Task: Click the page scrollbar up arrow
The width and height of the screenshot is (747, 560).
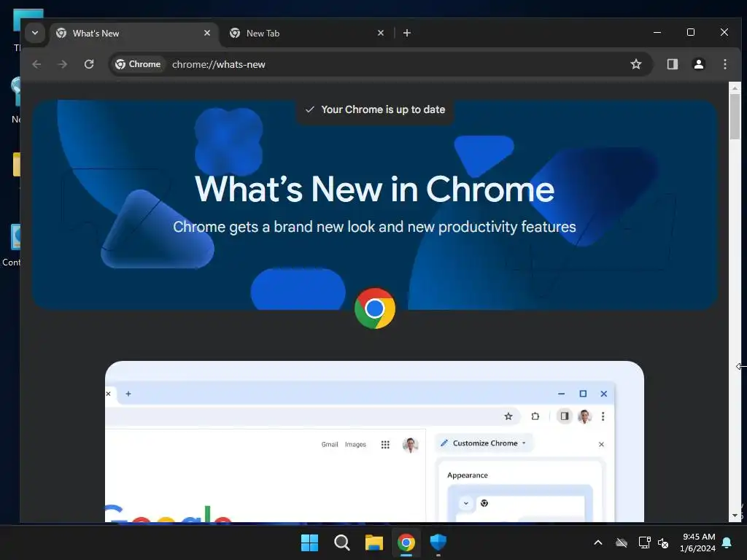Action: tap(735, 87)
